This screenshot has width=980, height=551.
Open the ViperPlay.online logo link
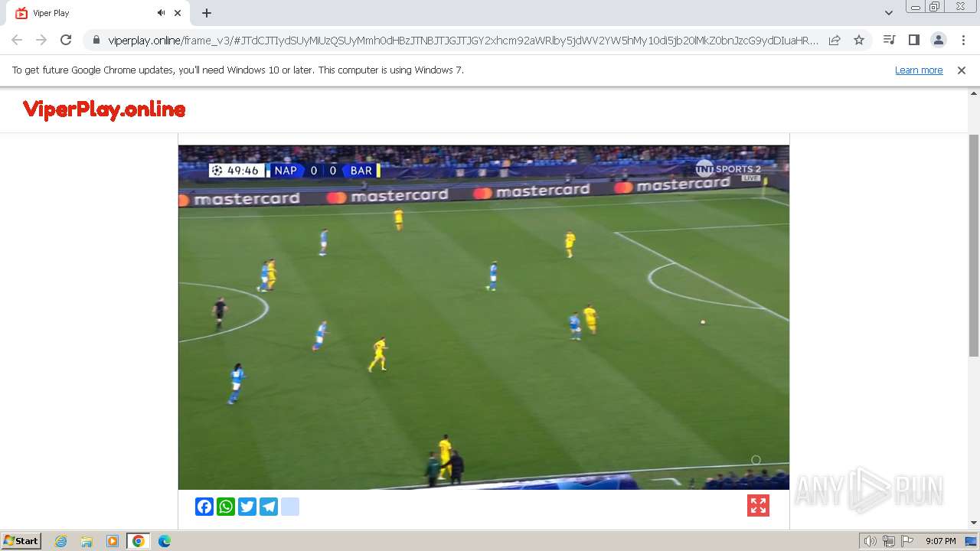click(104, 109)
